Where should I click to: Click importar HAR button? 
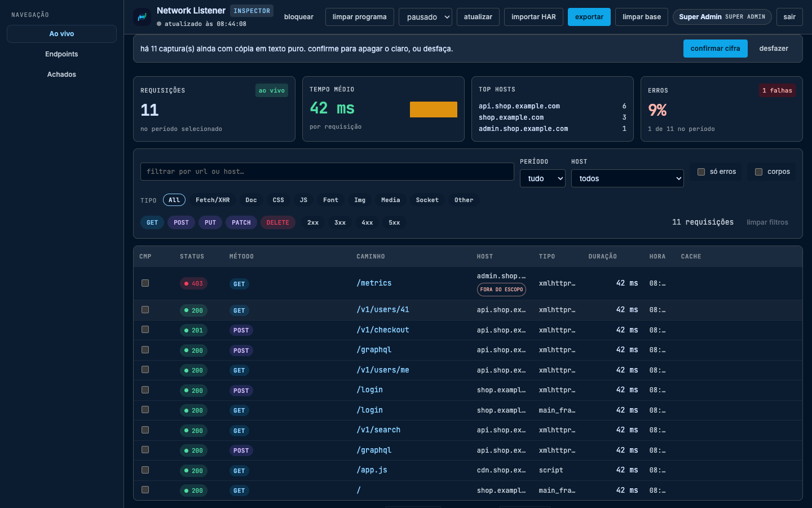533,17
